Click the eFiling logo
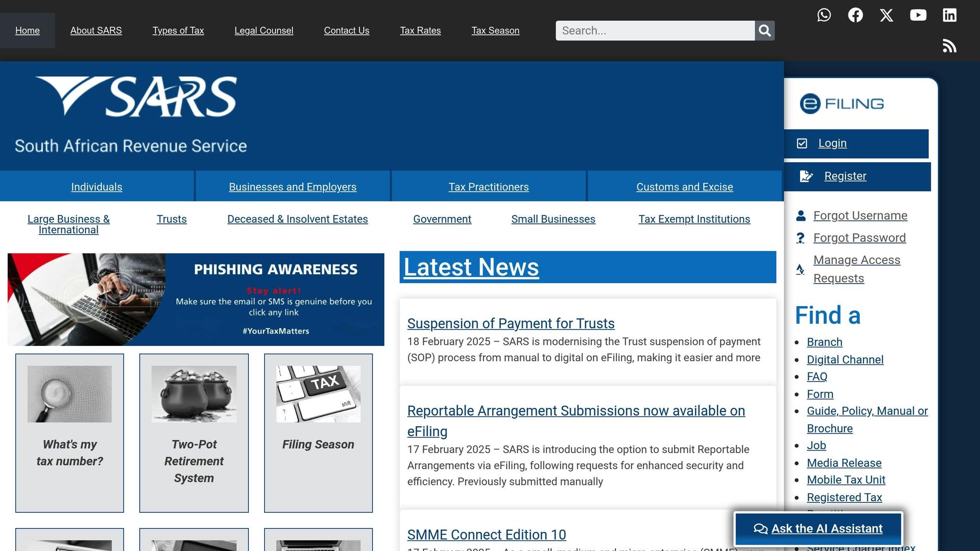The width and height of the screenshot is (980, 551). click(x=842, y=104)
